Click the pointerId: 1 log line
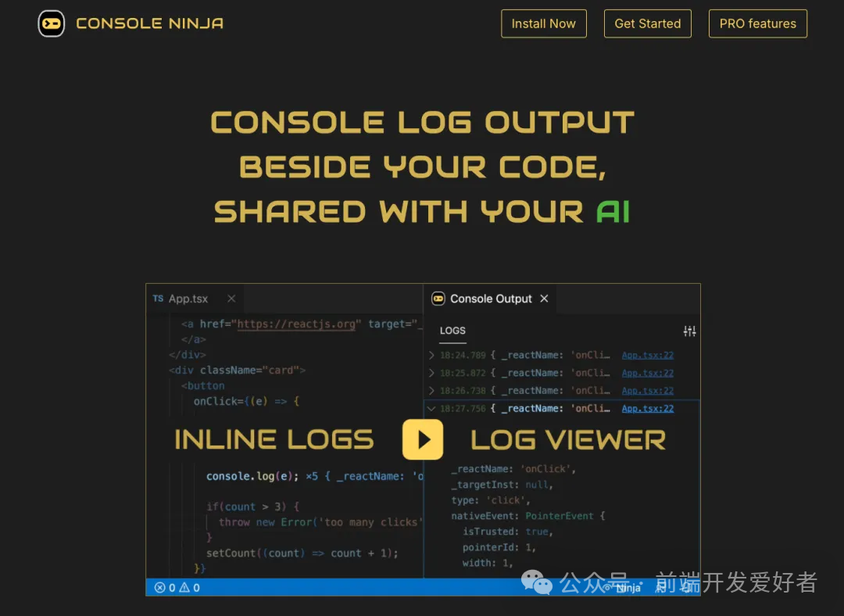 tap(499, 547)
